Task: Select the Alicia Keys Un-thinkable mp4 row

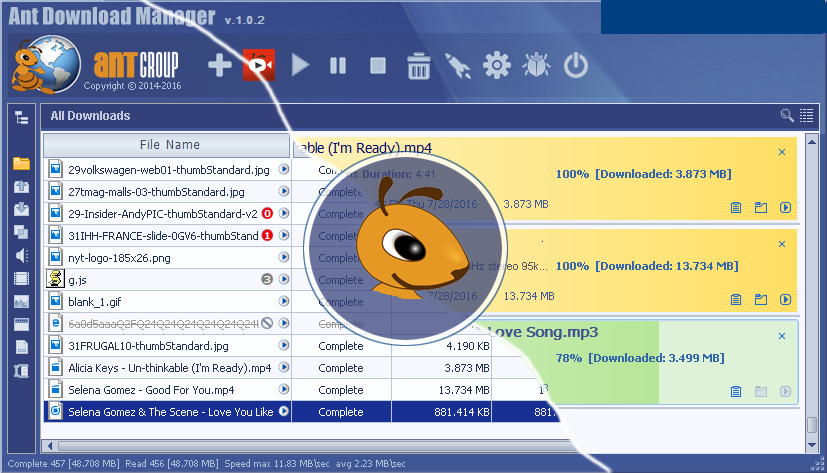Action: point(168,368)
